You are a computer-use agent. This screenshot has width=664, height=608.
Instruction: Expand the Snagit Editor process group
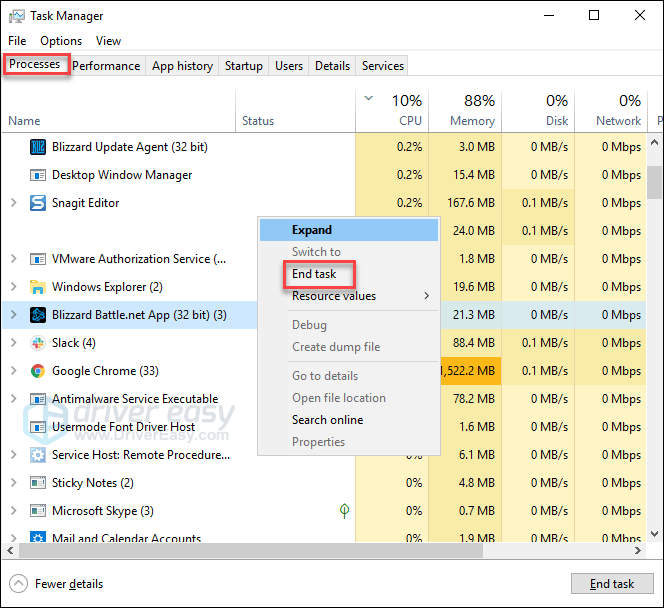pyautogui.click(x=14, y=203)
